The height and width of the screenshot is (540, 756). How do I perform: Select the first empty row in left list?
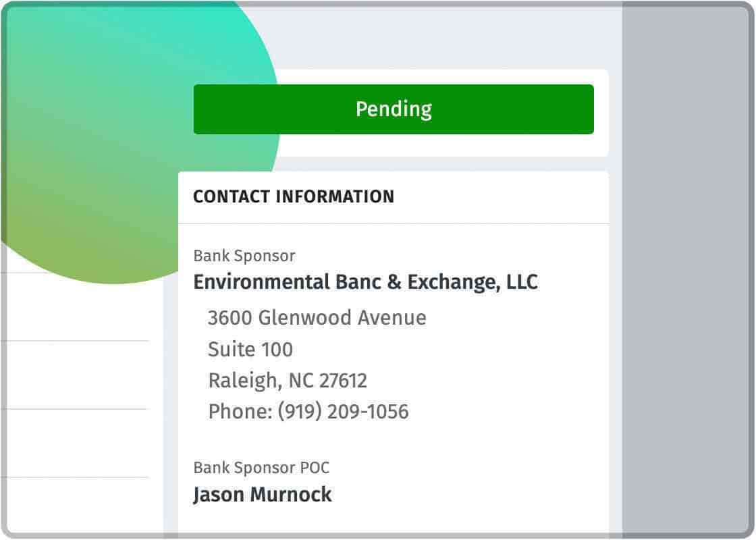77,306
